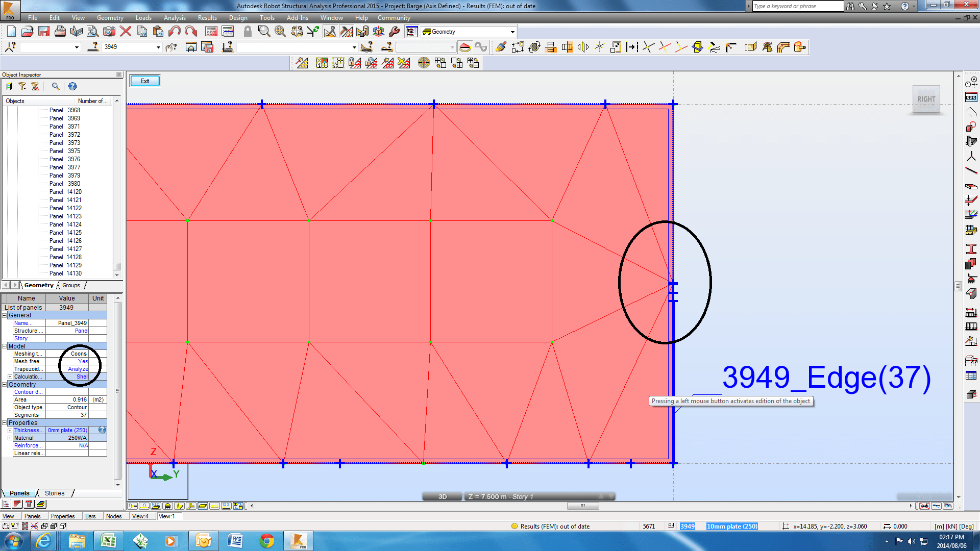Collapse the General section in properties

(5, 315)
